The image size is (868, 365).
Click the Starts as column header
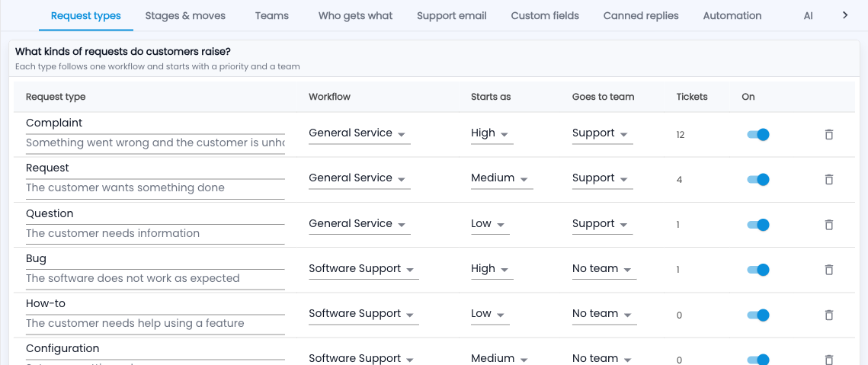point(491,97)
